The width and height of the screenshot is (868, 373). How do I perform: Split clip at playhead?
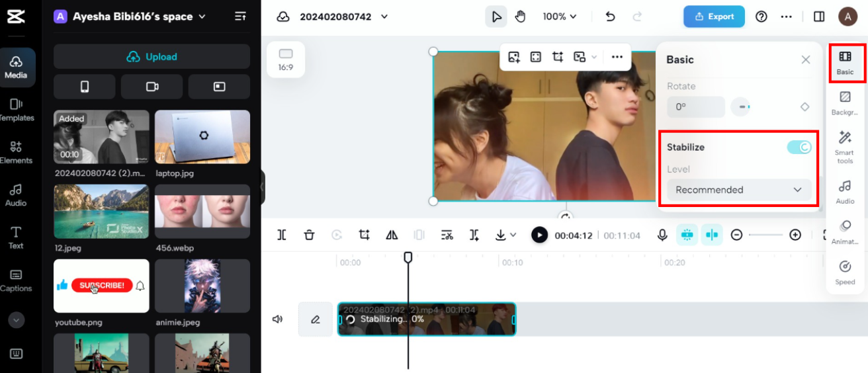(x=282, y=235)
